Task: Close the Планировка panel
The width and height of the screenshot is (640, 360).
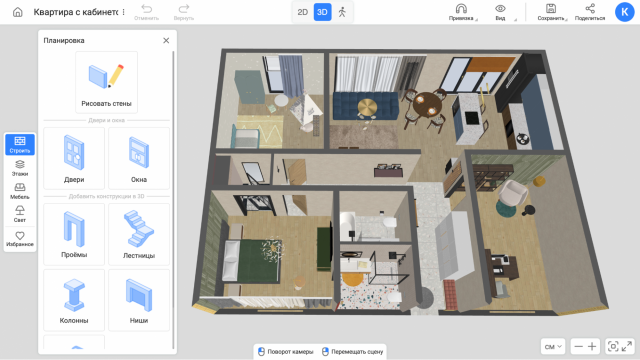Action: (166, 40)
